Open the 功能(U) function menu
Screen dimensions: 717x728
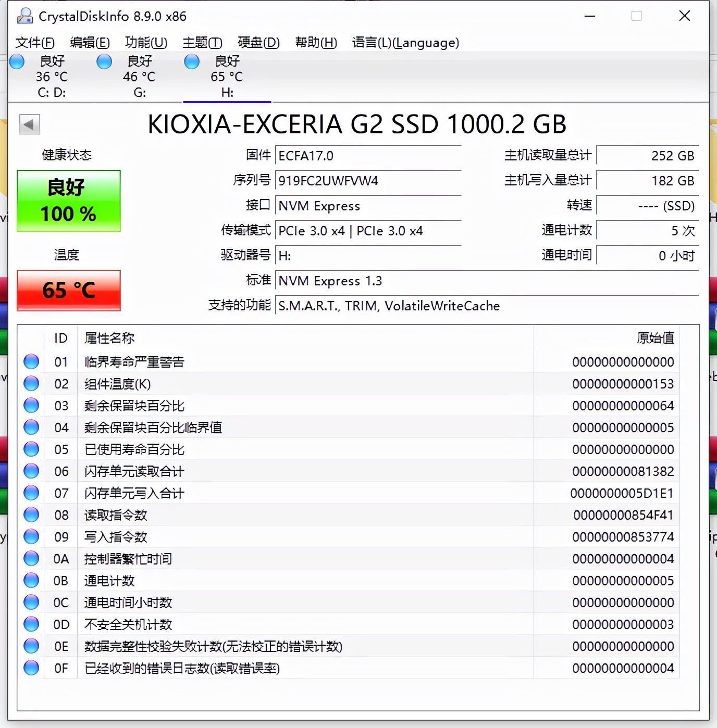[145, 43]
